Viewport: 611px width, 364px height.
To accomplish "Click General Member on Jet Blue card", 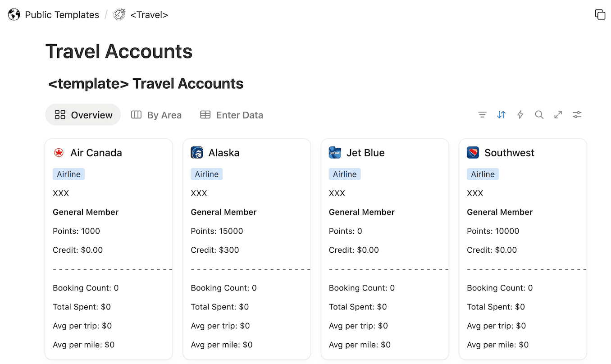I will (x=362, y=212).
